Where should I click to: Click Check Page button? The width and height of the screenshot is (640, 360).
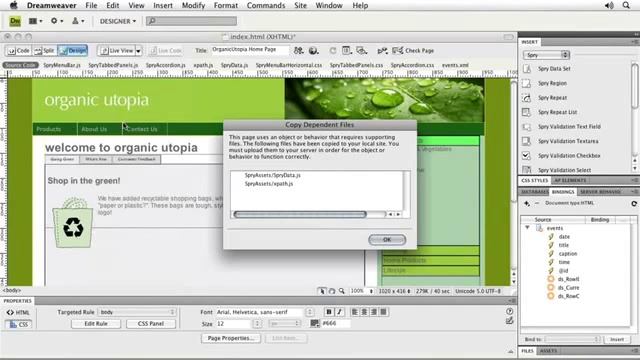[x=413, y=51]
